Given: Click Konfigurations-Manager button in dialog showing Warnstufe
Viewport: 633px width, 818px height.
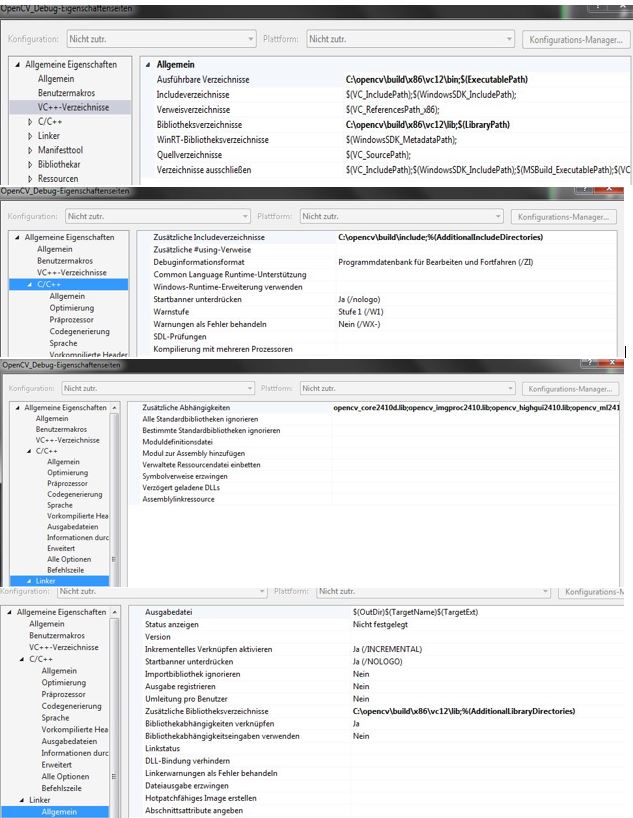Looking at the screenshot, I should click(563, 216).
